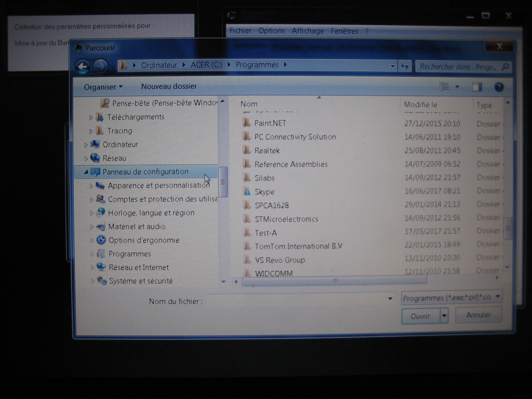Select Pense-bête tree item
Viewport: 532px width, 399px height.
(x=165, y=103)
